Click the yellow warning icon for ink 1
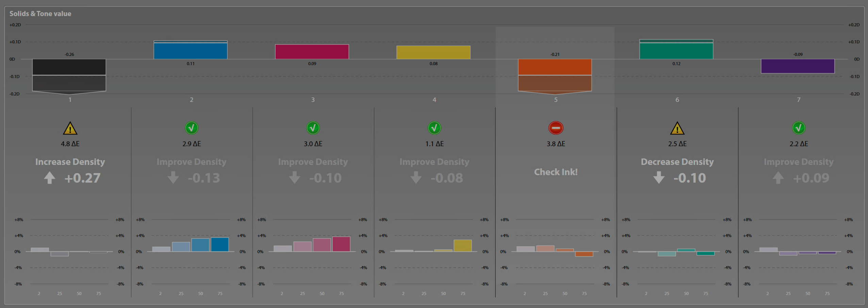The height and width of the screenshot is (308, 868). click(70, 128)
